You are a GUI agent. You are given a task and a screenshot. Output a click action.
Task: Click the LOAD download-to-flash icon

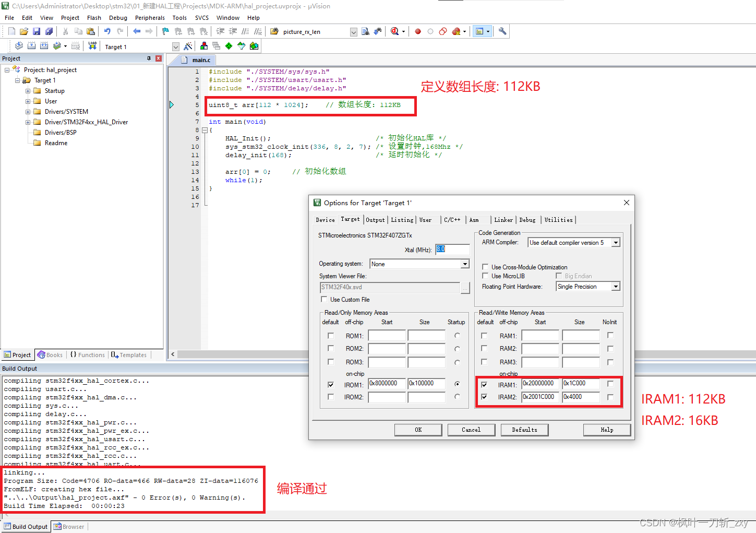(x=92, y=45)
